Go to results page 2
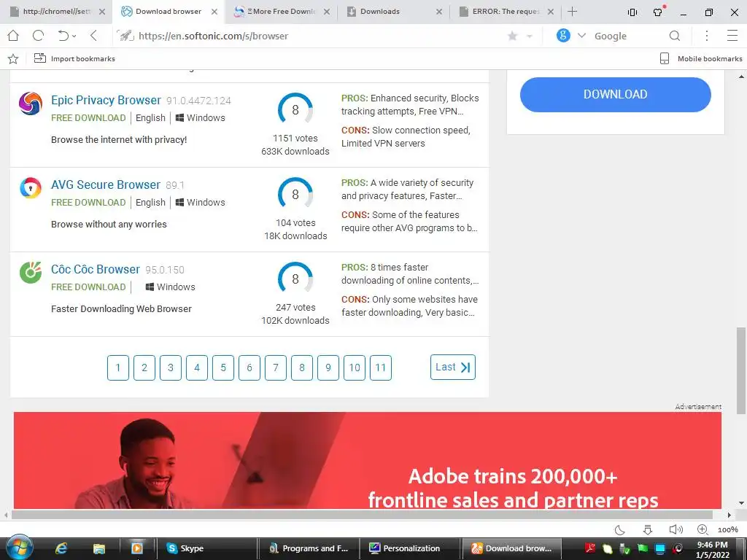Screen dimensions: 747x560 coord(144,367)
